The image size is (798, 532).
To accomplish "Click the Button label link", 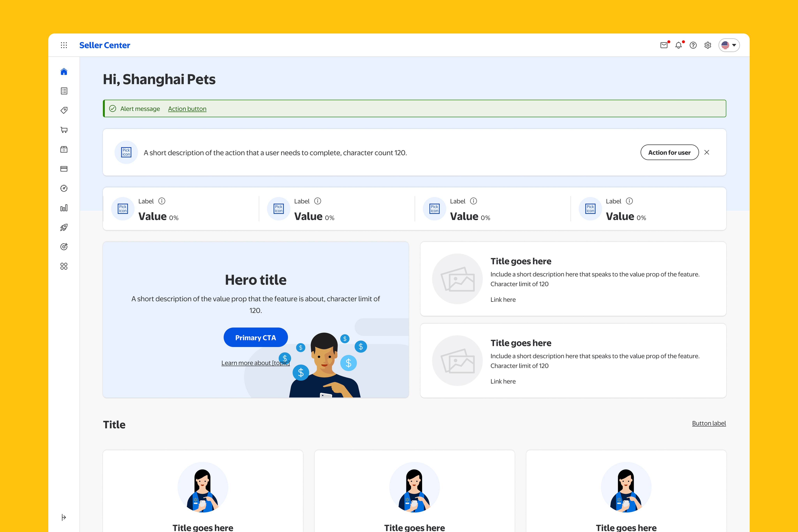I will click(709, 423).
